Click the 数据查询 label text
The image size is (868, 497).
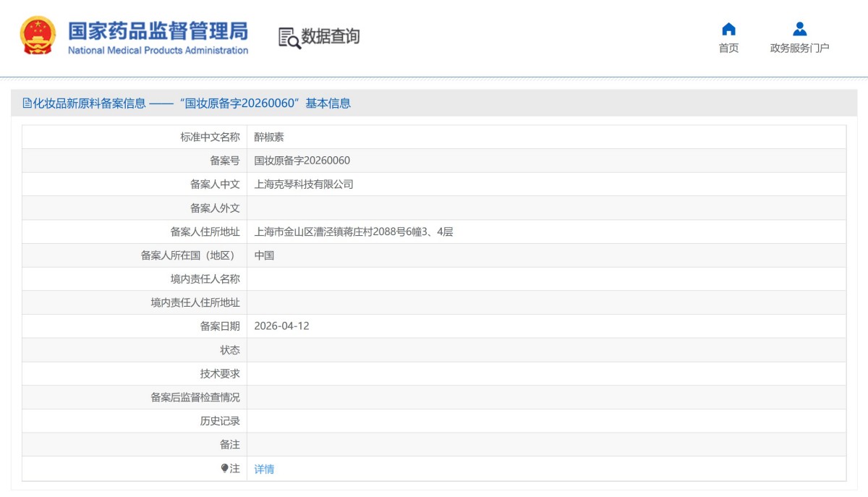point(331,37)
